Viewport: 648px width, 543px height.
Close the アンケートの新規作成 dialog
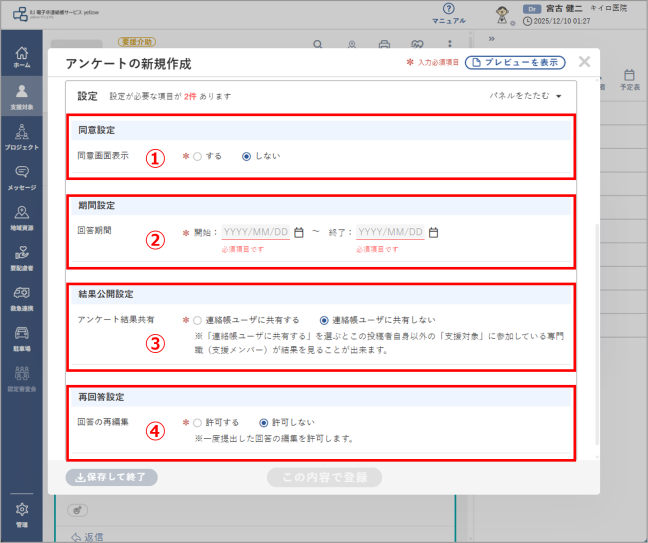click(584, 62)
